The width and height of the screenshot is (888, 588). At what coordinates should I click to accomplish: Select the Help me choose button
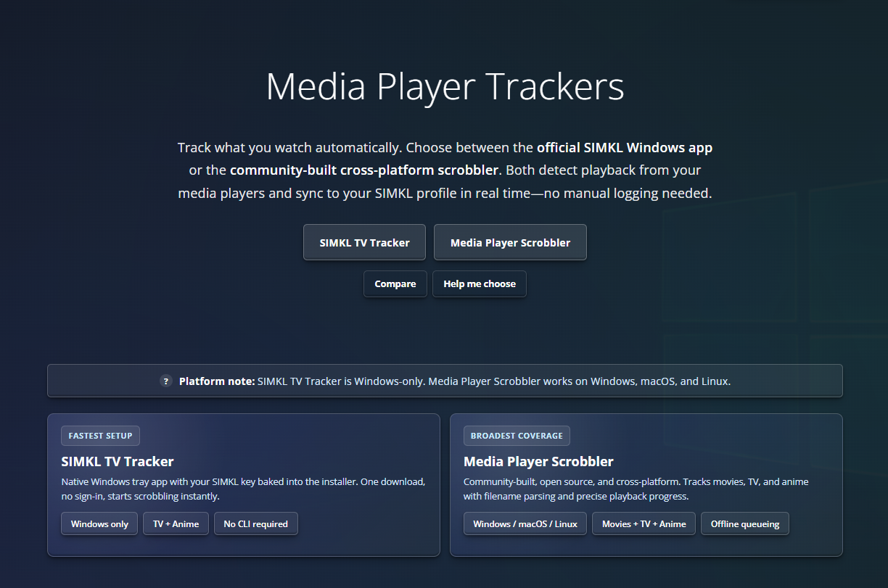point(479,283)
